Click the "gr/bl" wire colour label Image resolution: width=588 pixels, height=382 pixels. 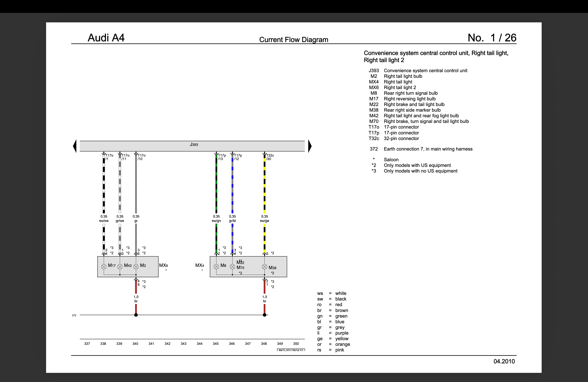click(232, 221)
